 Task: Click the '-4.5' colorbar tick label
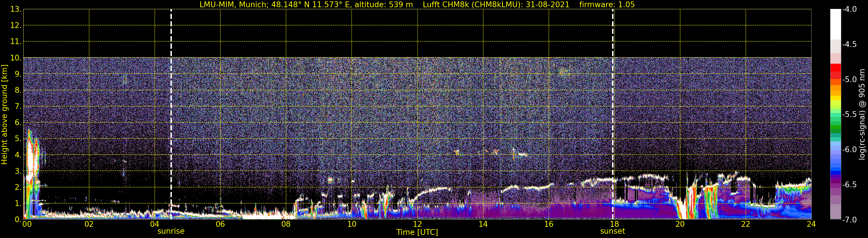[x=850, y=44]
